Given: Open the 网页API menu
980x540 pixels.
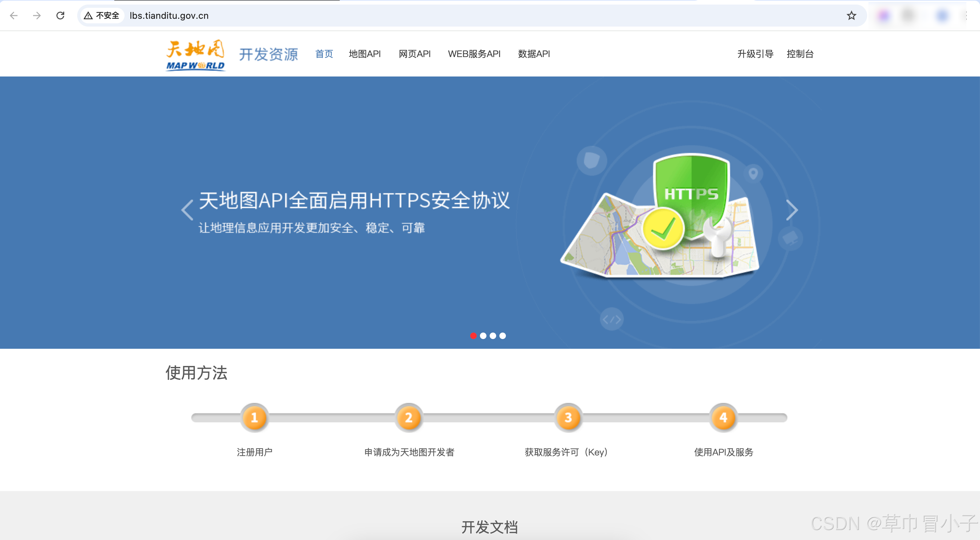Looking at the screenshot, I should point(415,54).
